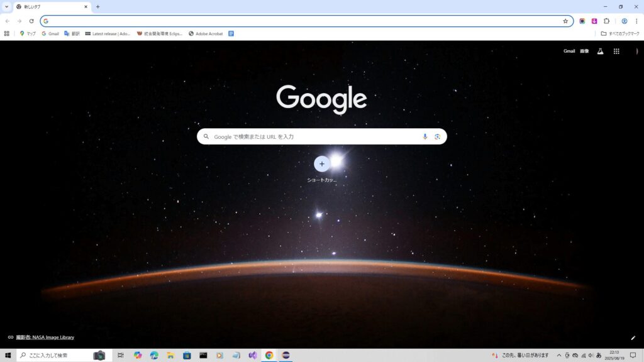Open the NASA Image Library credit link
This screenshot has width=644, height=362.
click(45, 337)
